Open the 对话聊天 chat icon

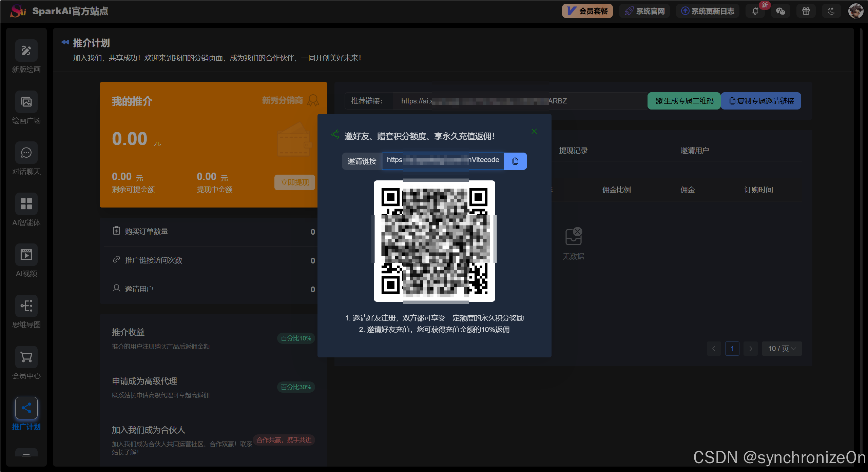pos(26,153)
